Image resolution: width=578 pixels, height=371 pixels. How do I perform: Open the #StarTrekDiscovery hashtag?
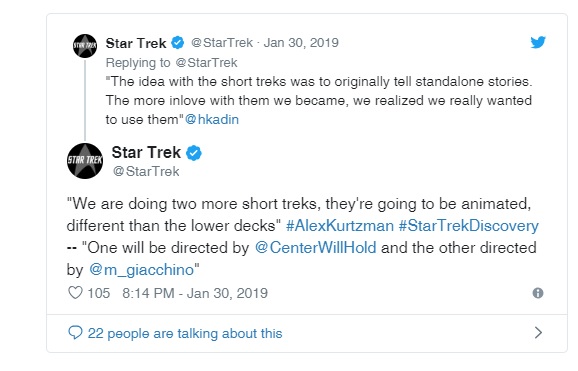469,226
